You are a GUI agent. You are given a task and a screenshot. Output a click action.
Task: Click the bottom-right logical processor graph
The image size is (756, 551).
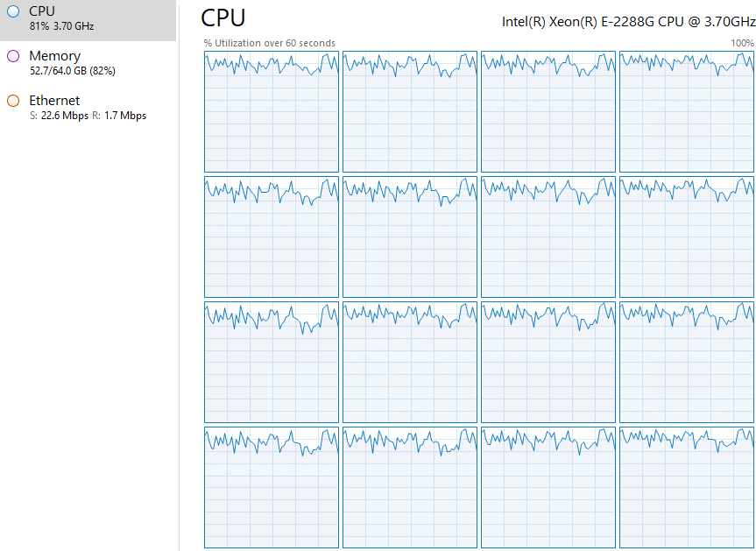tap(687, 488)
